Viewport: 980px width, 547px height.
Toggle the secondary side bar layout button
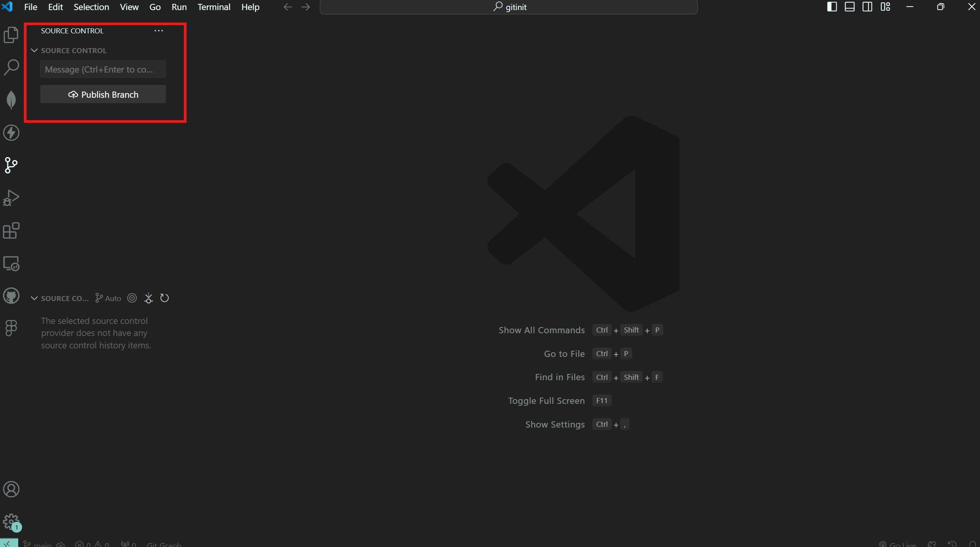867,7
